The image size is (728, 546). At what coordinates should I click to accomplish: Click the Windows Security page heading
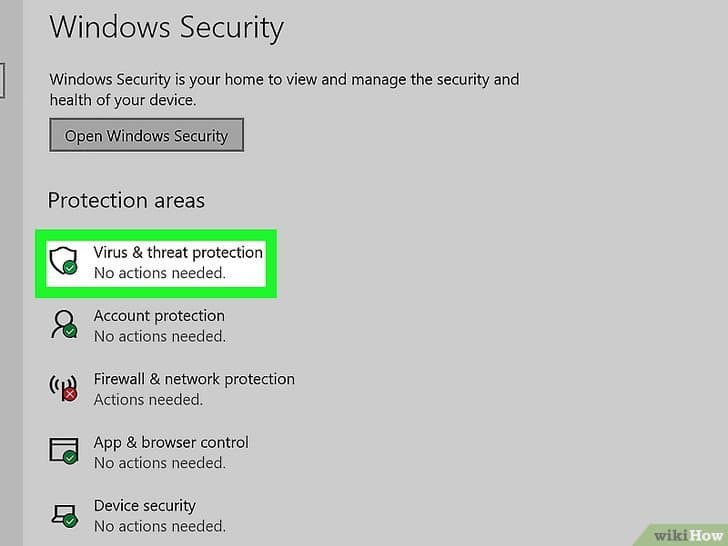click(166, 27)
